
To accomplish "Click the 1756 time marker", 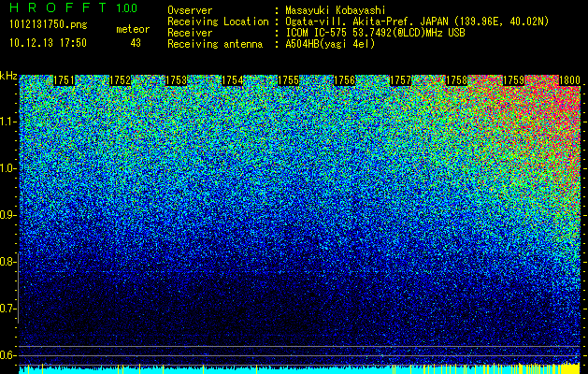I will click(x=345, y=80).
